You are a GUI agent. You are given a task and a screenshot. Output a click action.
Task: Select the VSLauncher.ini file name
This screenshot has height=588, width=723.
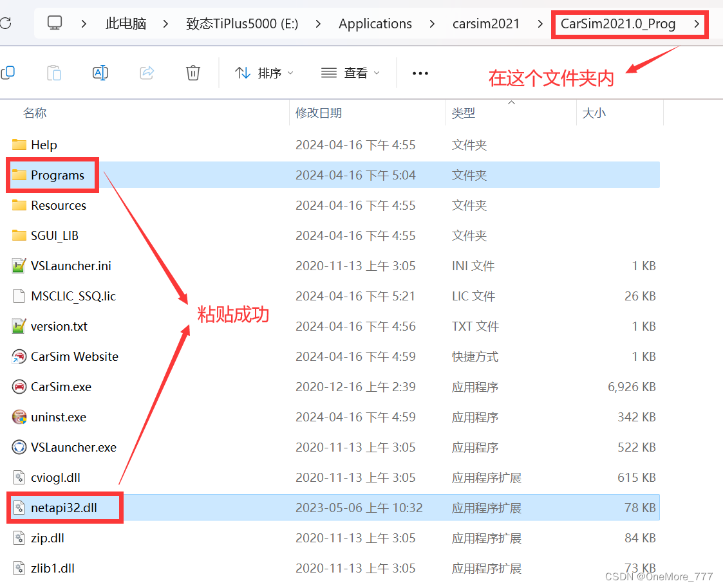point(71,266)
